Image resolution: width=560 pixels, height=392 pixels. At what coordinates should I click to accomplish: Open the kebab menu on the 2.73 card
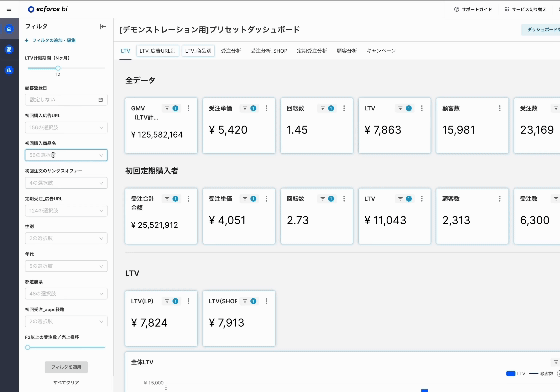coord(344,199)
